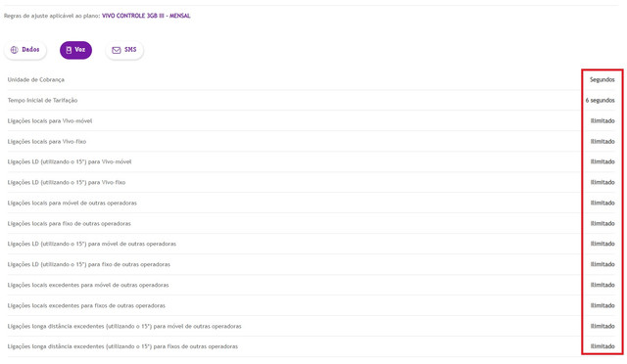Select 'Ligações locais para móvel de outras operadoras'
The image size is (627, 364).
pyautogui.click(x=72, y=203)
